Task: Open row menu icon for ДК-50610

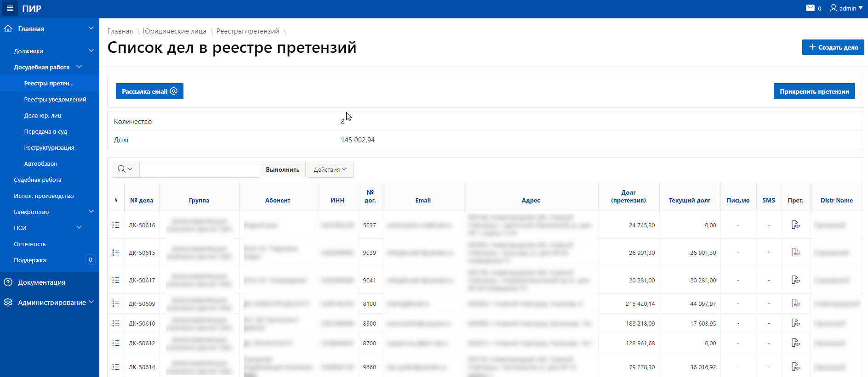Action: pos(116,323)
